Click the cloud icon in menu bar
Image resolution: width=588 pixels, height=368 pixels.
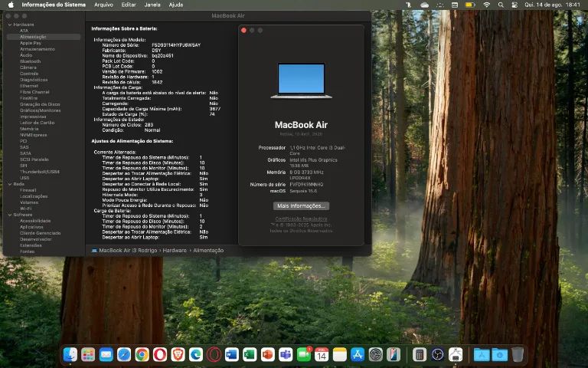coord(424,5)
